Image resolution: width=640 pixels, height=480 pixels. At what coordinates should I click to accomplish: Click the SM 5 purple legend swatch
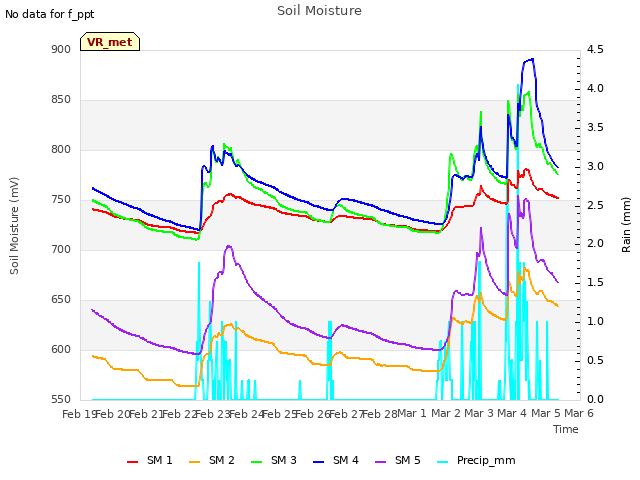point(380,462)
